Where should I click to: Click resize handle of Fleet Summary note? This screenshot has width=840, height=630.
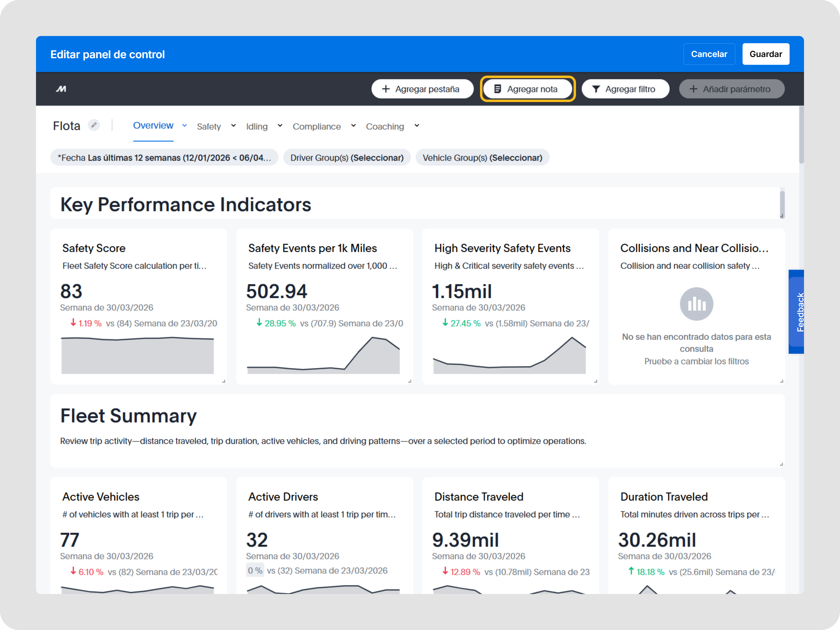pos(781,464)
